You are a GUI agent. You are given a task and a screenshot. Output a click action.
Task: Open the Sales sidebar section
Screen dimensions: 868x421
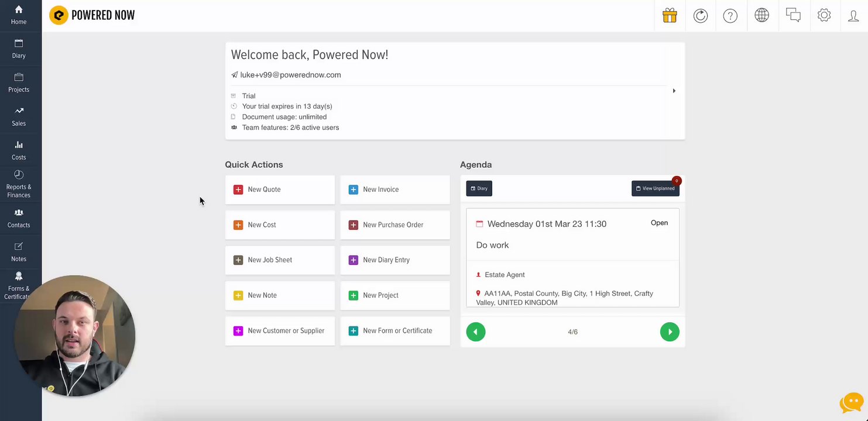coord(19,117)
